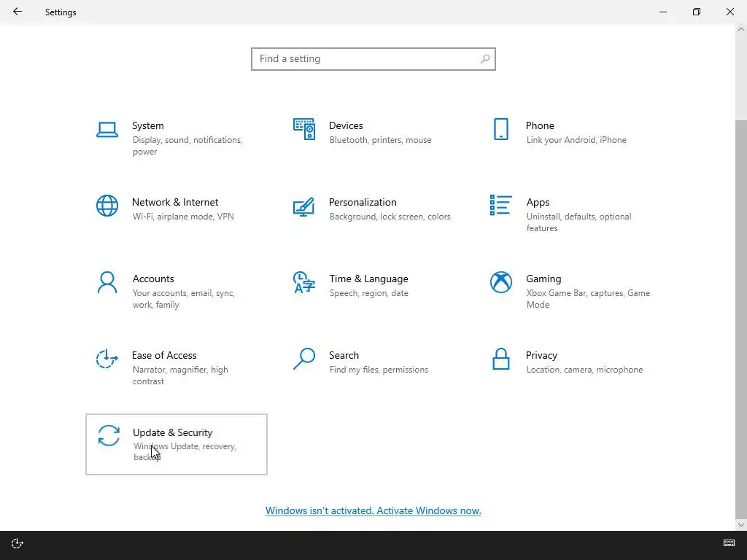This screenshot has height=560, width=747.
Task: Click the Ease of Access icon in bottom bar
Action: pyautogui.click(x=18, y=543)
